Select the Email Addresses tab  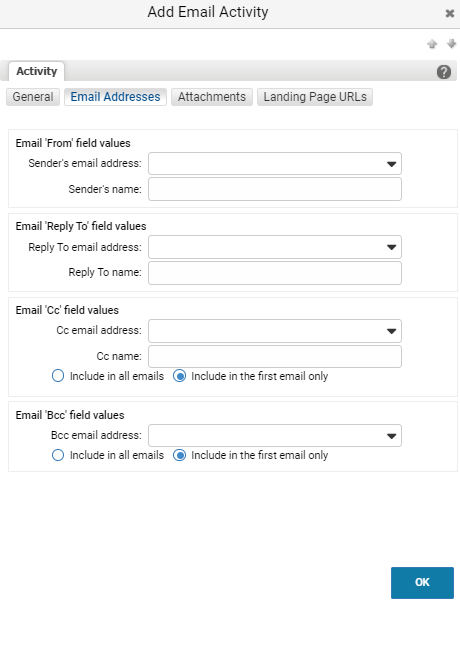(x=115, y=97)
